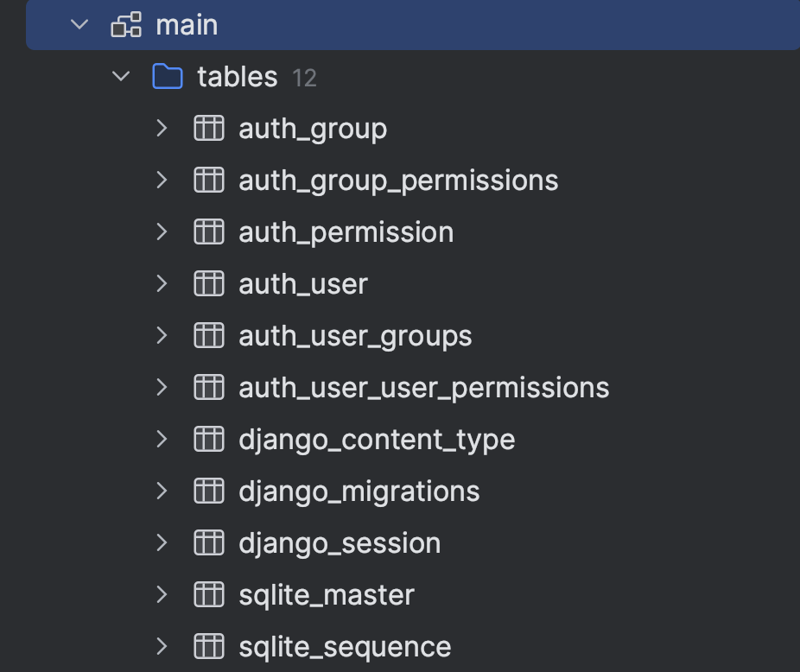
Task: Click the django_content_type table icon
Action: (x=208, y=440)
